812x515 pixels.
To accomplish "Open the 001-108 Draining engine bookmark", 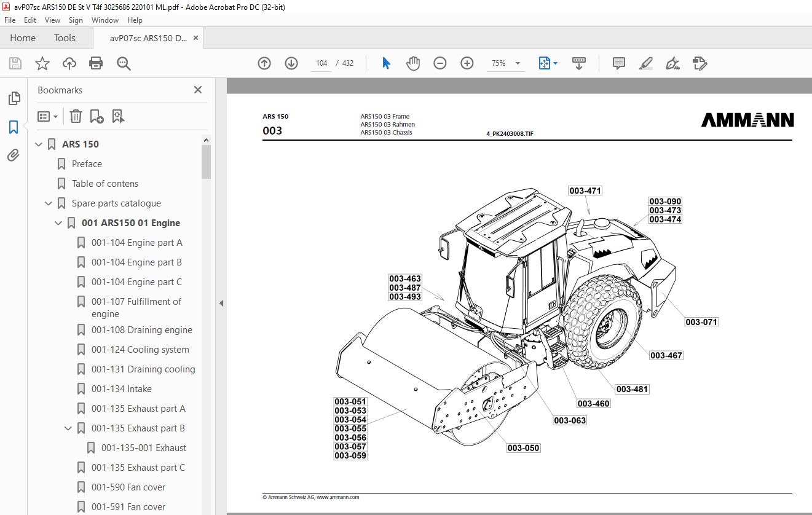I will [x=142, y=330].
